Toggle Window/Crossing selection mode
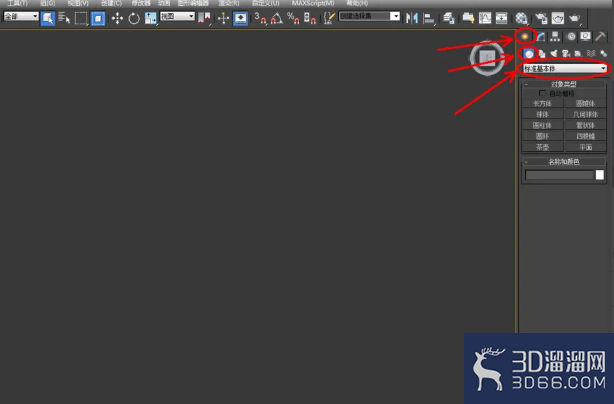 point(98,18)
